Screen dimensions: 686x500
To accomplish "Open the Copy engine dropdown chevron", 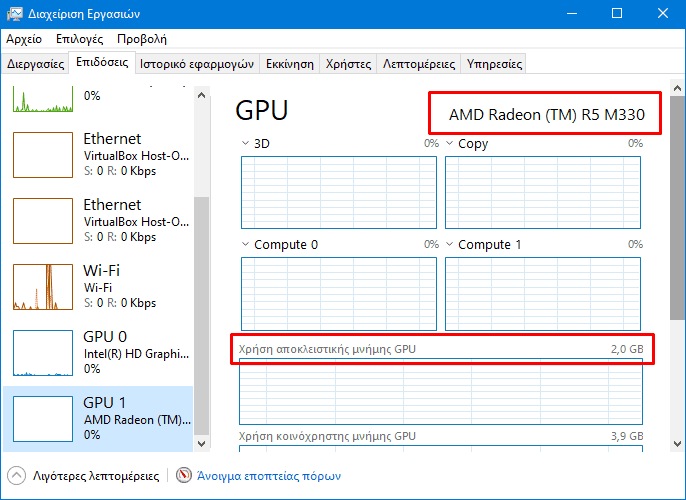I will pos(449,143).
